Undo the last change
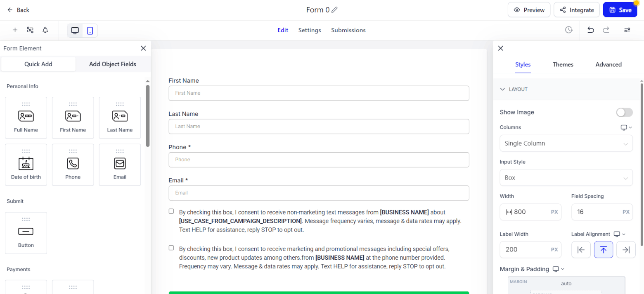The image size is (644, 294). [591, 30]
